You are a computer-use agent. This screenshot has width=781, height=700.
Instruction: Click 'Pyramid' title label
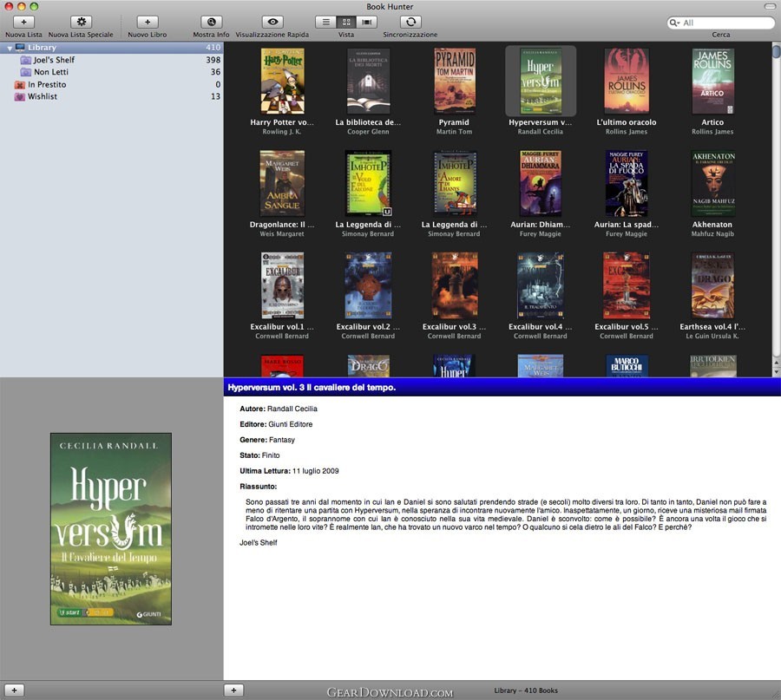pyautogui.click(x=454, y=122)
